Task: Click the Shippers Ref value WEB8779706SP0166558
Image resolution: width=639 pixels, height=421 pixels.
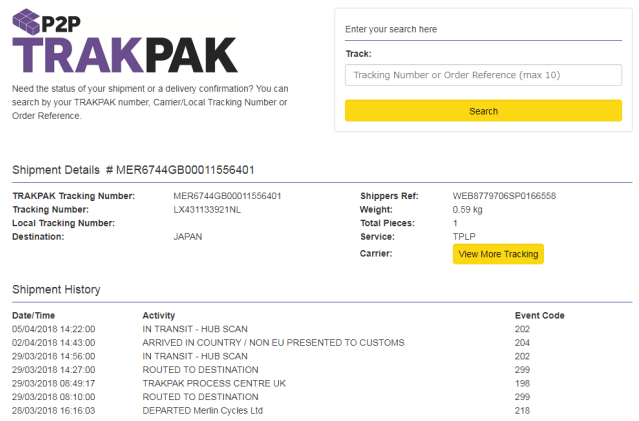Action: (x=504, y=196)
